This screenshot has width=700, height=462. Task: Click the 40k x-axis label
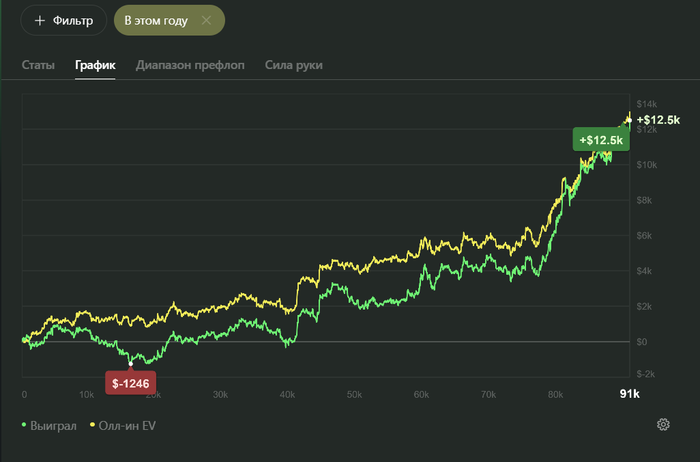[287, 395]
